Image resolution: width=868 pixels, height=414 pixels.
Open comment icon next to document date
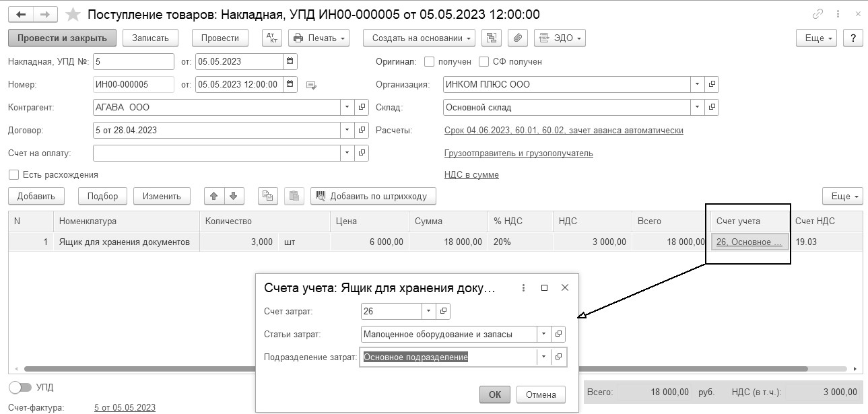310,85
